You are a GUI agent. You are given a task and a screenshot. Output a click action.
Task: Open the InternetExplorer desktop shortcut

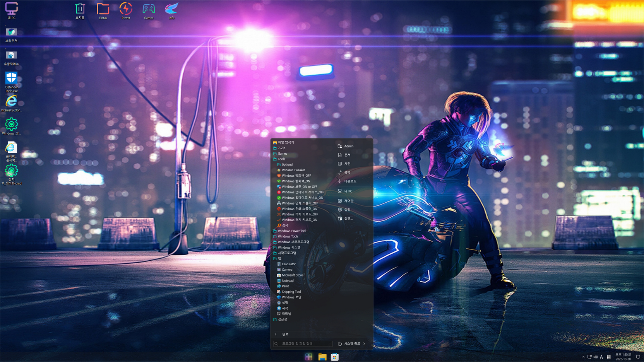tap(11, 103)
